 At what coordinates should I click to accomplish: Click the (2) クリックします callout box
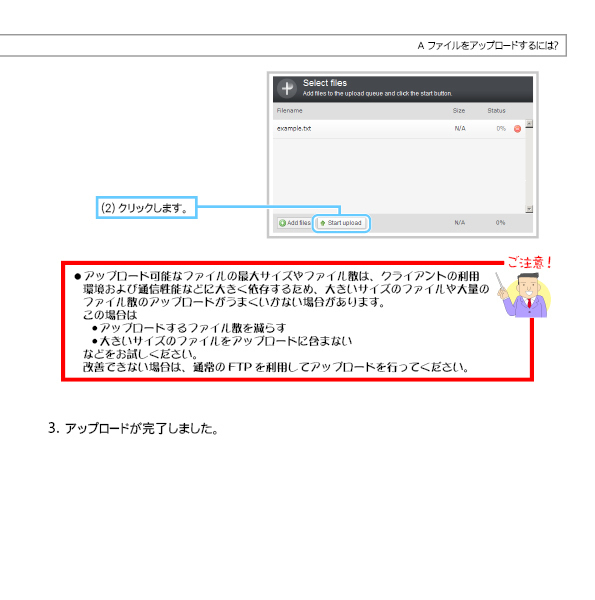click(x=147, y=208)
